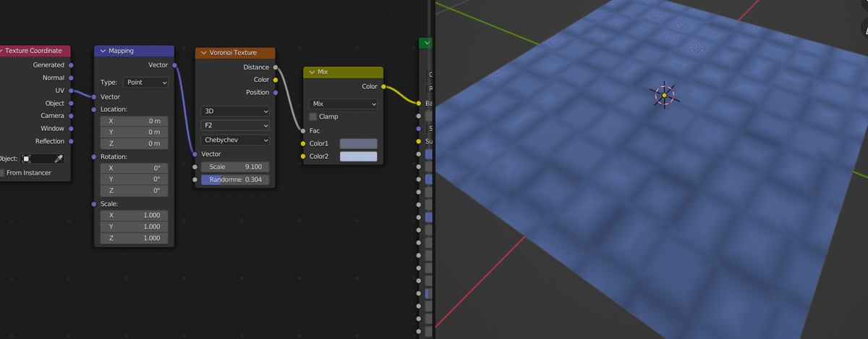This screenshot has height=339, width=868.
Task: Click the Rotation Z field
Action: [x=134, y=191]
